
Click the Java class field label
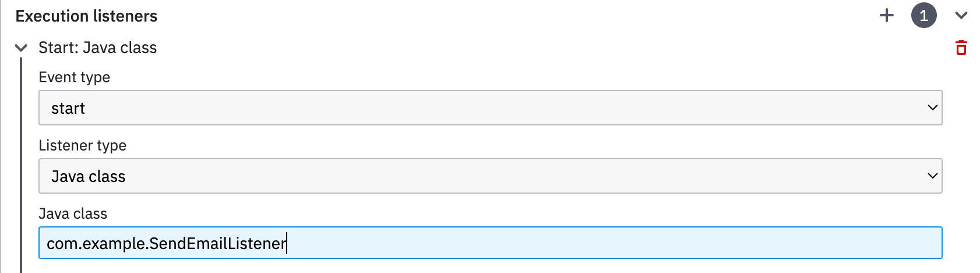(73, 214)
